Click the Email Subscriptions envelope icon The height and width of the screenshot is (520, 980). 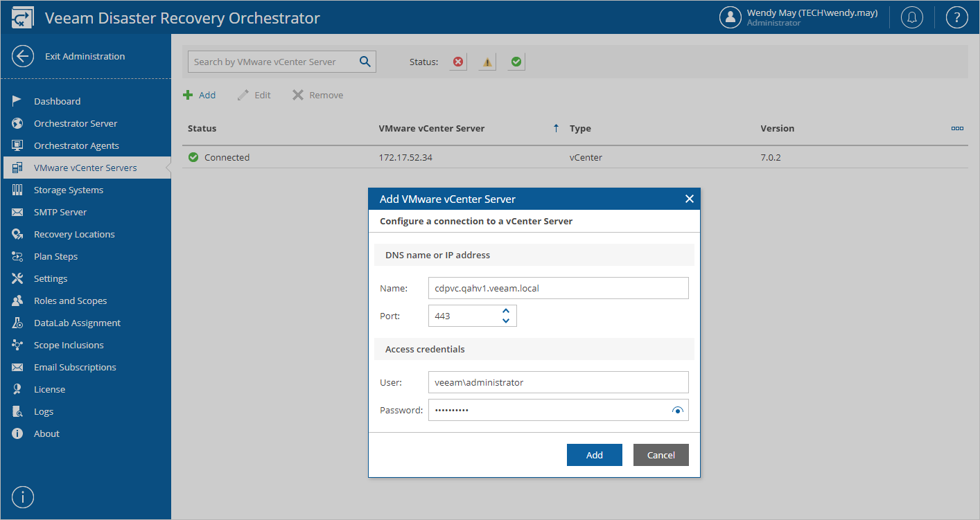(18, 367)
